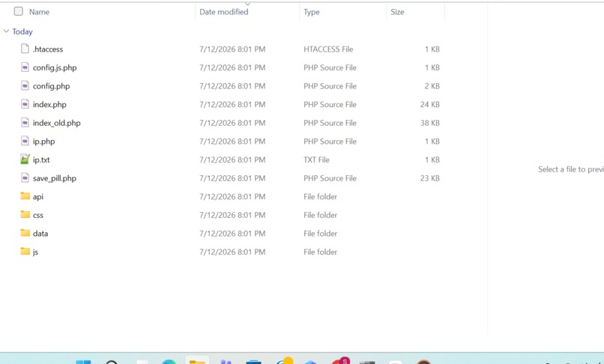Image resolution: width=604 pixels, height=364 pixels.
Task: Collapse the Today group chevron
Action: (x=6, y=31)
